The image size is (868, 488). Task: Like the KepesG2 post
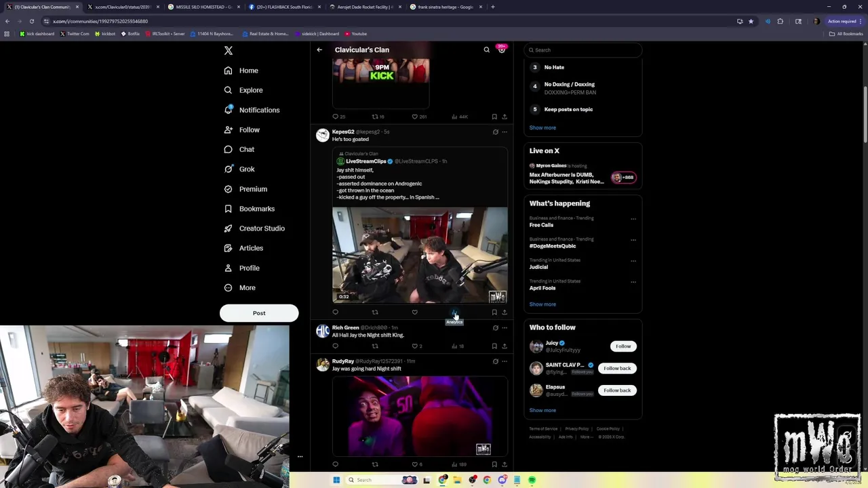(x=414, y=312)
